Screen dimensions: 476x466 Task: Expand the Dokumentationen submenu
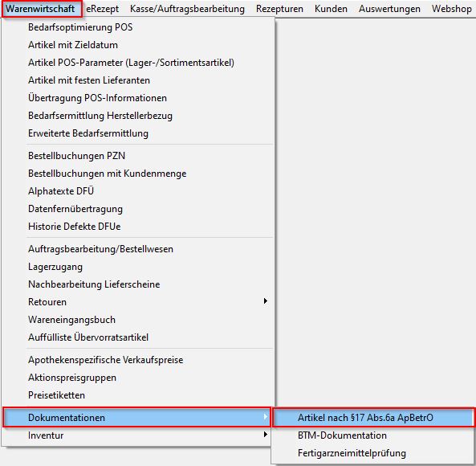[x=136, y=418]
